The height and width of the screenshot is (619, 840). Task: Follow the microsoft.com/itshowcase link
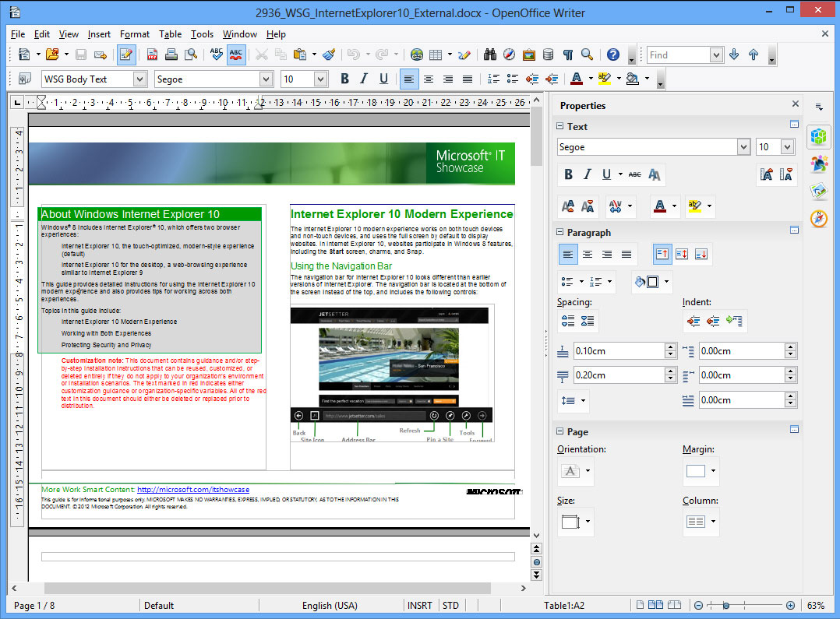(193, 490)
